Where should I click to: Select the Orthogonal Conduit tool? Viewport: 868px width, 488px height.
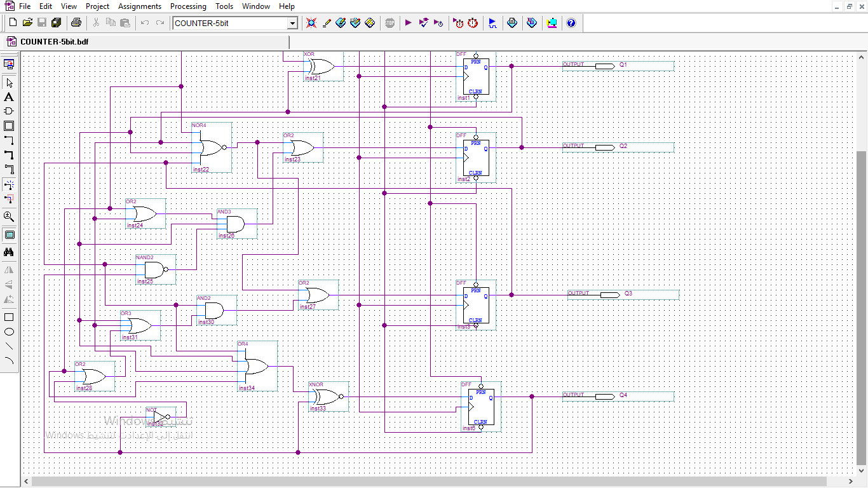click(x=9, y=169)
